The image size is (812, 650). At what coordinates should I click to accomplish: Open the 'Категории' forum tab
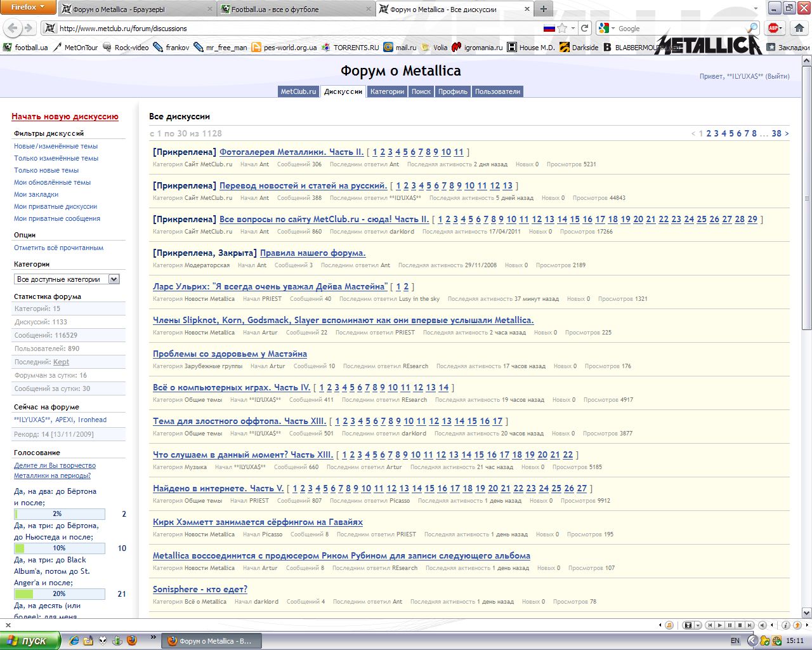(387, 91)
